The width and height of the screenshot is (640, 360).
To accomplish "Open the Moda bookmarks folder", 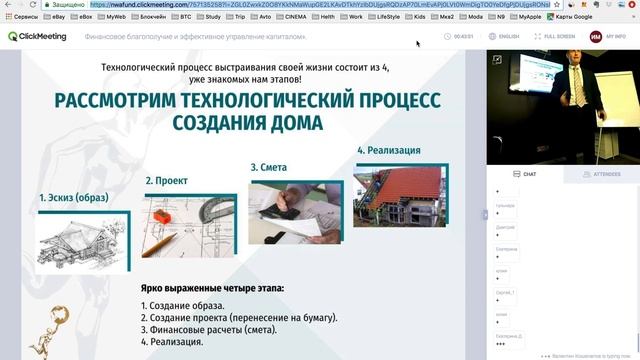I will point(471,17).
